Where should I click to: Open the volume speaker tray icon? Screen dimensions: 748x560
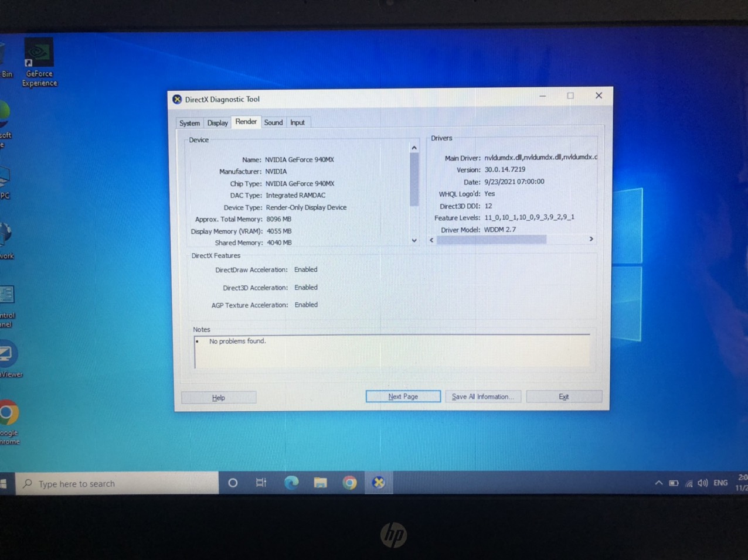point(702,483)
